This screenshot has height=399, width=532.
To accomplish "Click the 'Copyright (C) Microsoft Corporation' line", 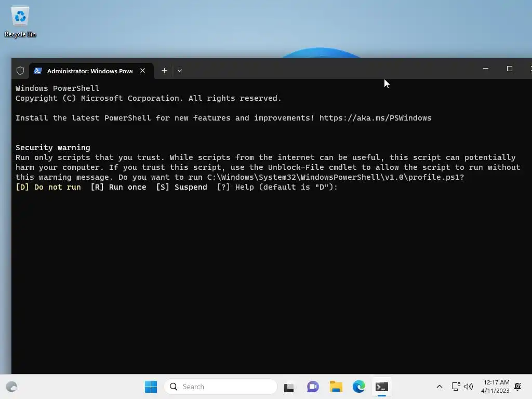I will coord(148,98).
